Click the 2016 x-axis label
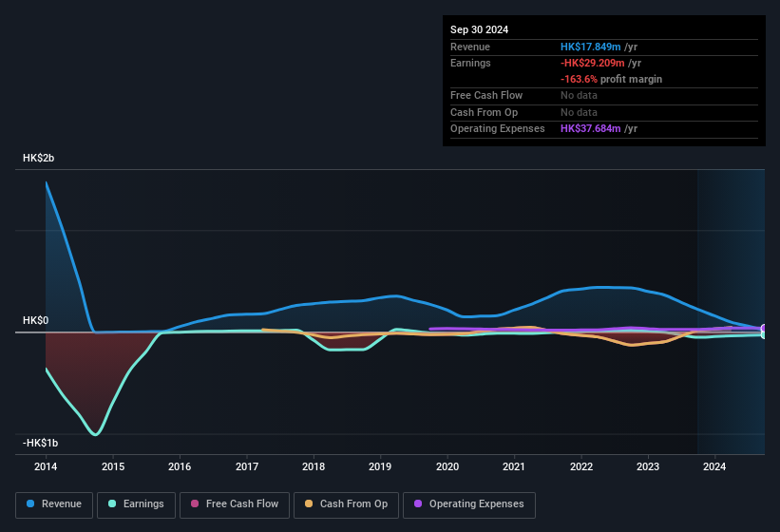 point(180,466)
